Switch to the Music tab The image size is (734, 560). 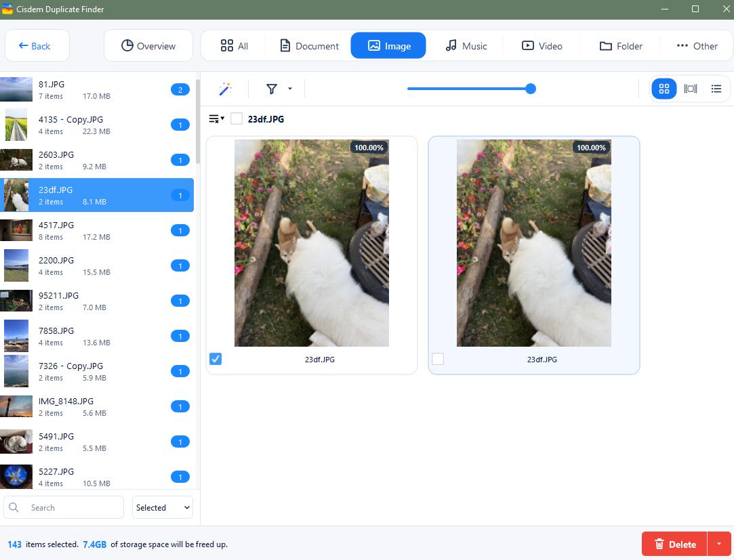click(466, 46)
